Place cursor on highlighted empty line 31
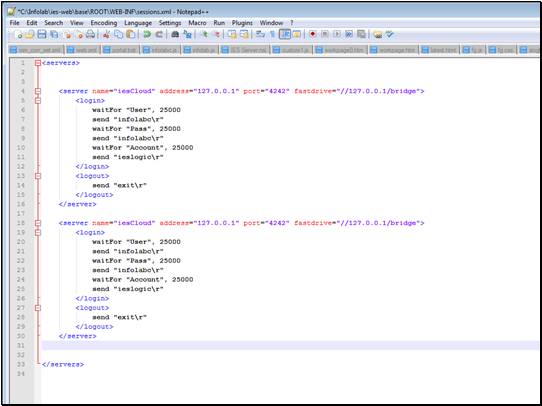The image size is (542, 406). (290, 345)
